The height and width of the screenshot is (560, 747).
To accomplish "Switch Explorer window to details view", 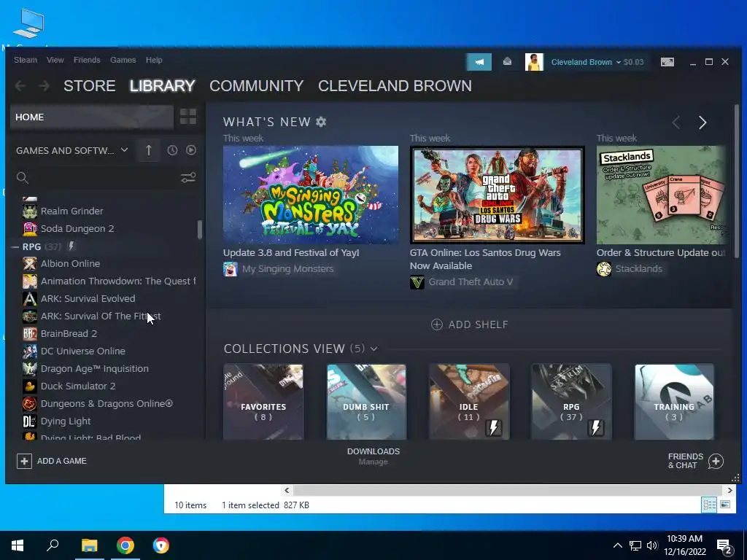I will (x=709, y=505).
